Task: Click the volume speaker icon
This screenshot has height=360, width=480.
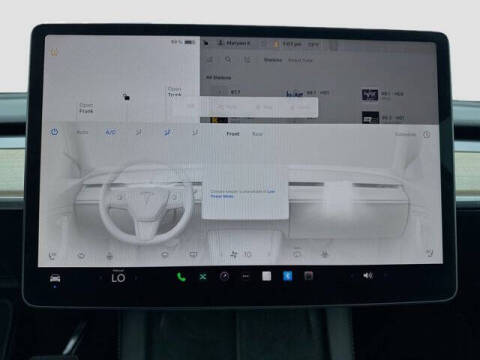Action: point(368,275)
